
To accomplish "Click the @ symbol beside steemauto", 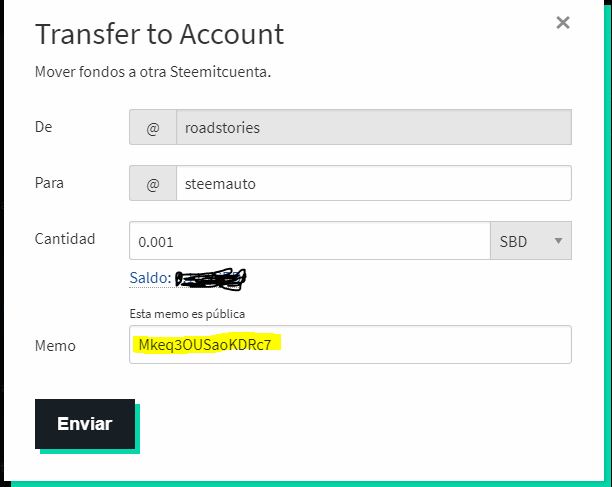I will coord(153,183).
